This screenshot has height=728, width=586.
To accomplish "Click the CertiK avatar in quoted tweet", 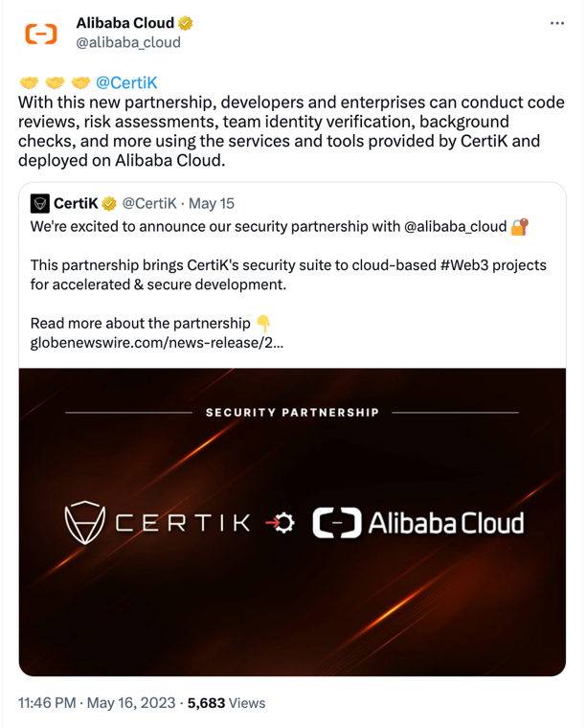I will coord(40,203).
